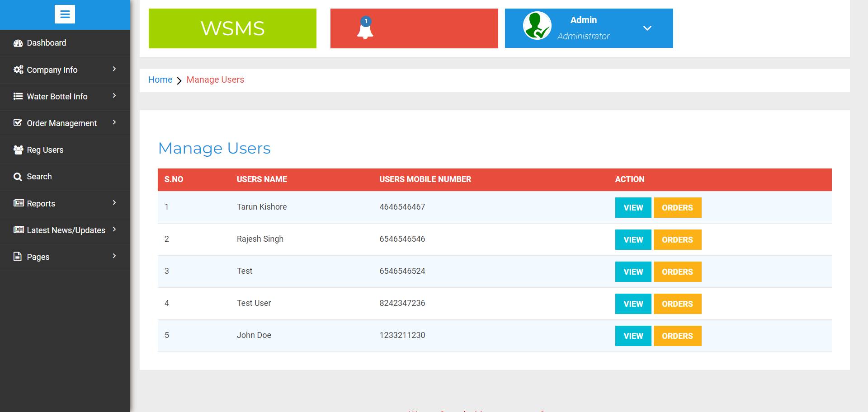Viewport: 868px width, 412px height.
Task: Click the Admin avatar icon
Action: (x=537, y=26)
